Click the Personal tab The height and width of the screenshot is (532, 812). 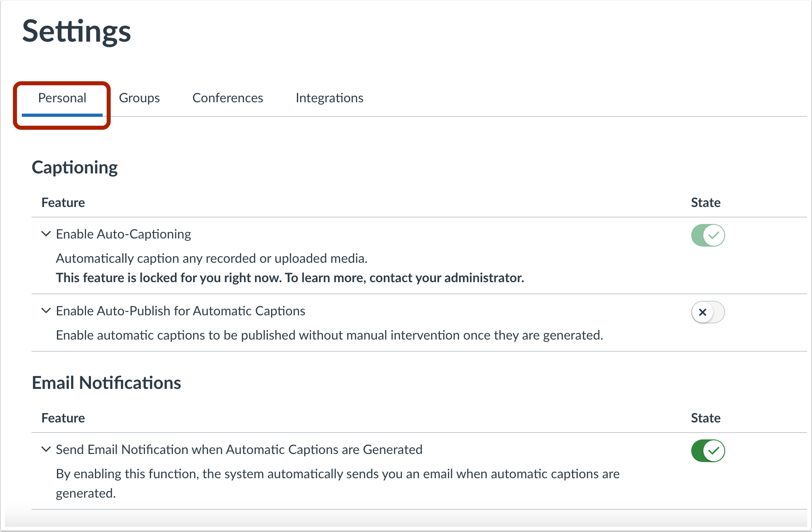[x=62, y=98]
